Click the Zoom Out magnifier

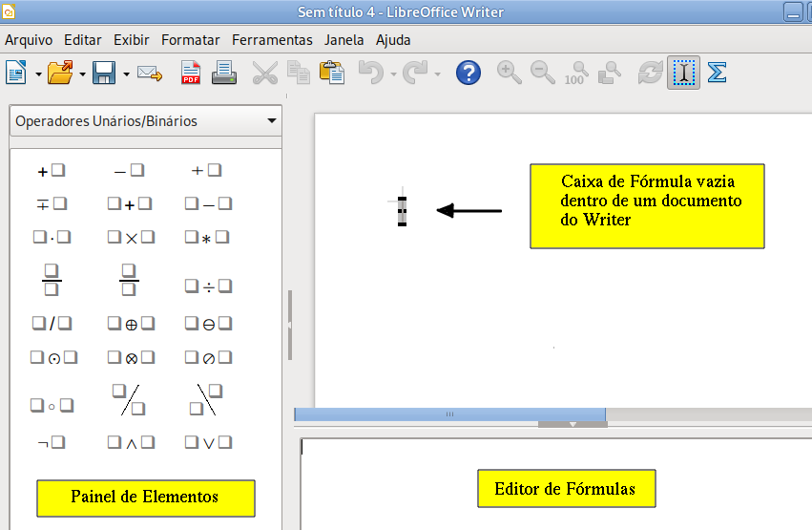pyautogui.click(x=542, y=73)
